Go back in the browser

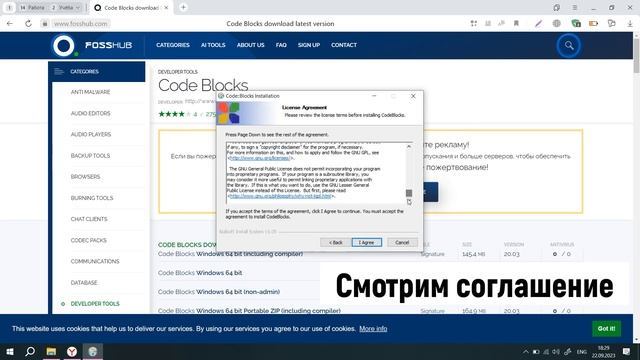(10, 24)
